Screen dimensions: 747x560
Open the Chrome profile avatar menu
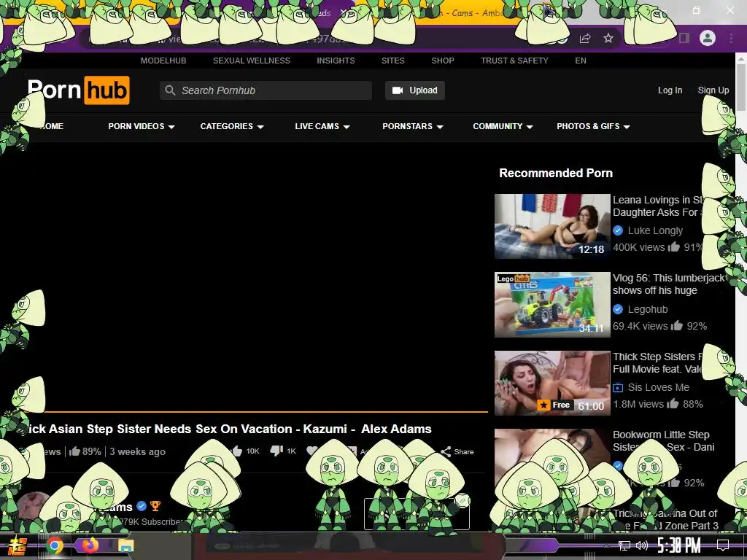(708, 38)
